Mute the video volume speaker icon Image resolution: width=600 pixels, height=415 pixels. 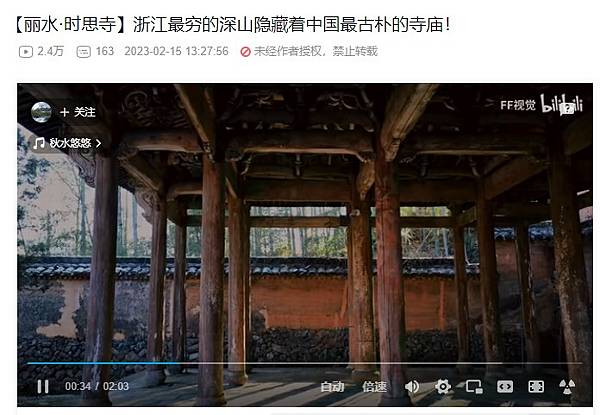pyautogui.click(x=412, y=387)
